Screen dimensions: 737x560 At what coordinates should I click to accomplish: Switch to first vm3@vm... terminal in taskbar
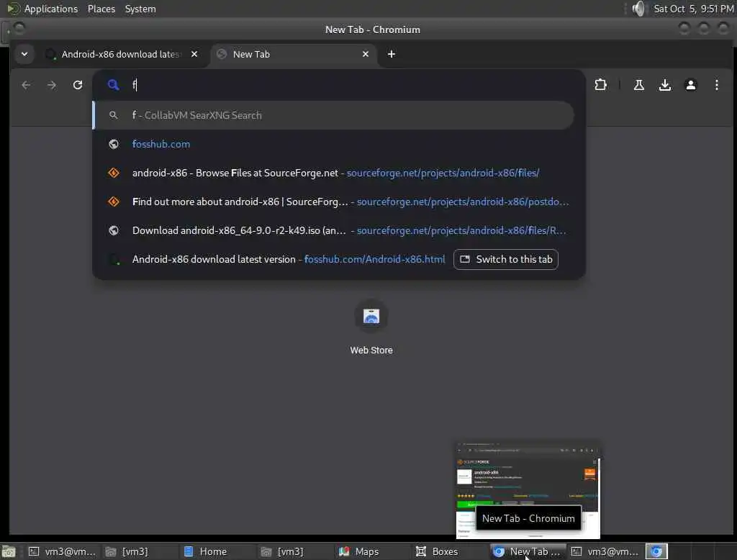point(62,551)
